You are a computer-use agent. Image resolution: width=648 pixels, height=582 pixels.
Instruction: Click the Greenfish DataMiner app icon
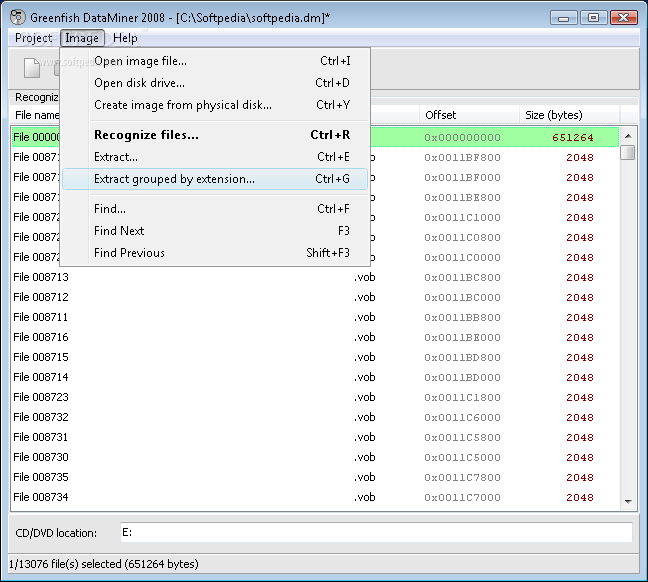tap(18, 17)
